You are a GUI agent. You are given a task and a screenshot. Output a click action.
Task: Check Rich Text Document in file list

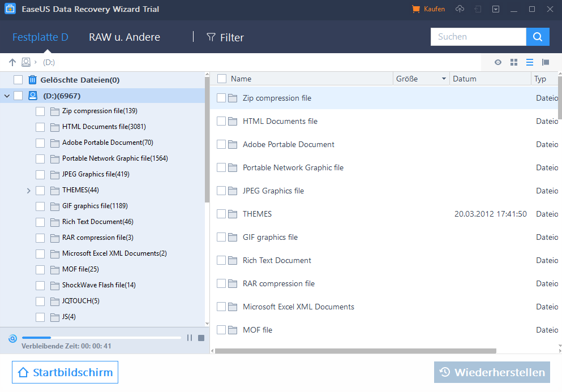(221, 261)
